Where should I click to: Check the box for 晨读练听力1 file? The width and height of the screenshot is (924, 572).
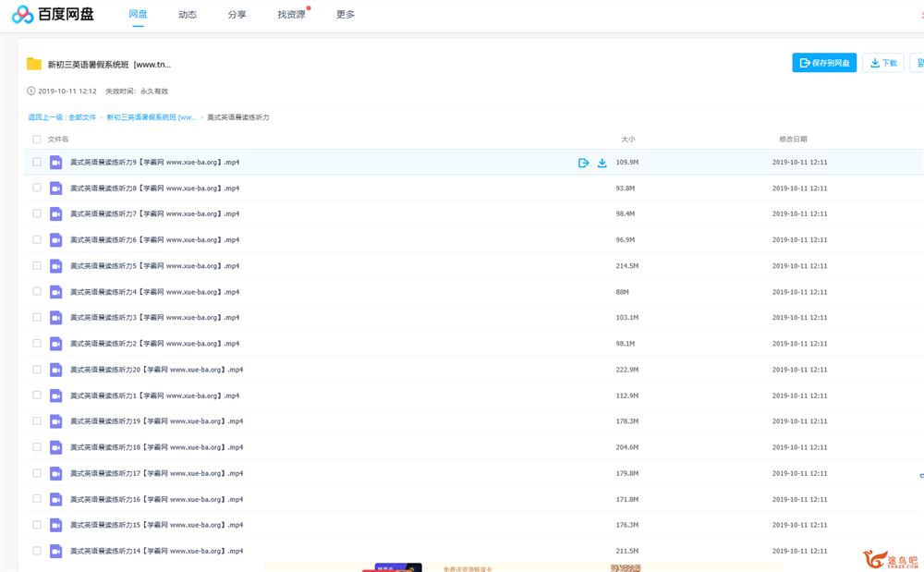(37, 396)
